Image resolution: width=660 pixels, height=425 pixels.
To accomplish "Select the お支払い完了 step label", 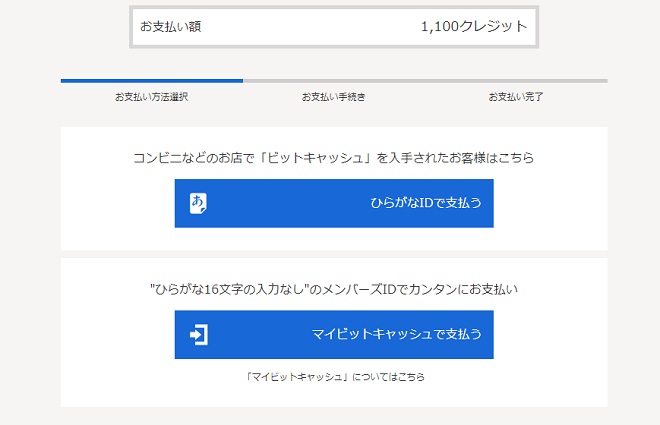I will click(515, 97).
